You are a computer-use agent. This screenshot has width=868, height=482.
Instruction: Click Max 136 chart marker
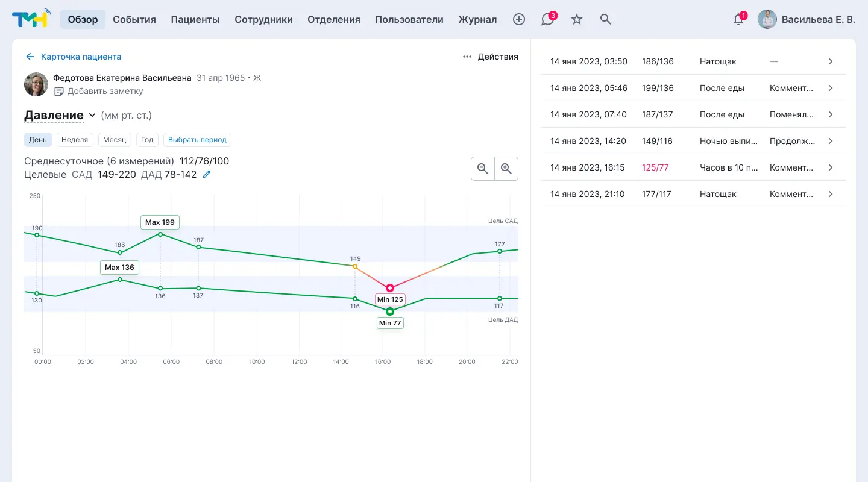click(119, 268)
